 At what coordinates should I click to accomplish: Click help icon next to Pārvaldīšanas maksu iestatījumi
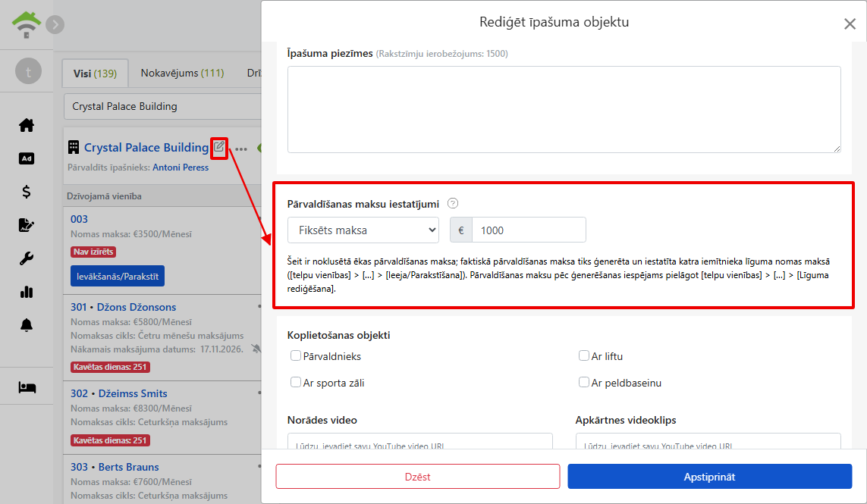pos(453,203)
